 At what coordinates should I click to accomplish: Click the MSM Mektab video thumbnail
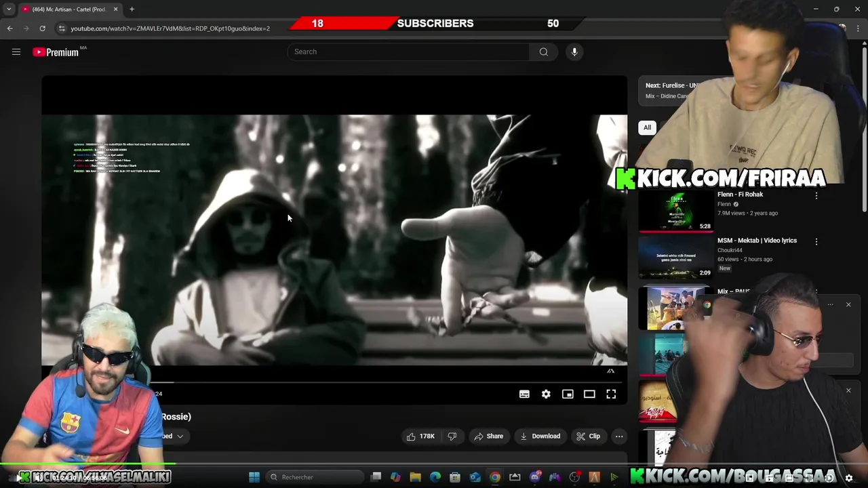(x=675, y=257)
